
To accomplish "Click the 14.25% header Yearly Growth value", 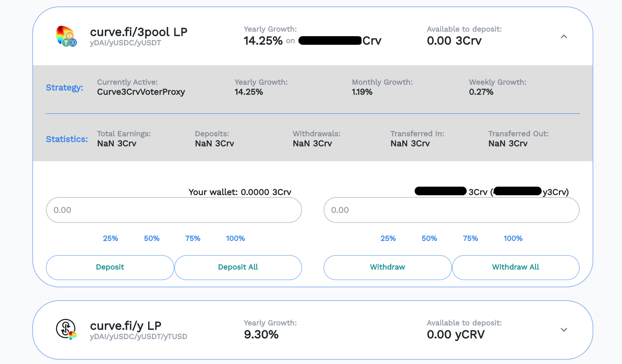I will [x=263, y=41].
